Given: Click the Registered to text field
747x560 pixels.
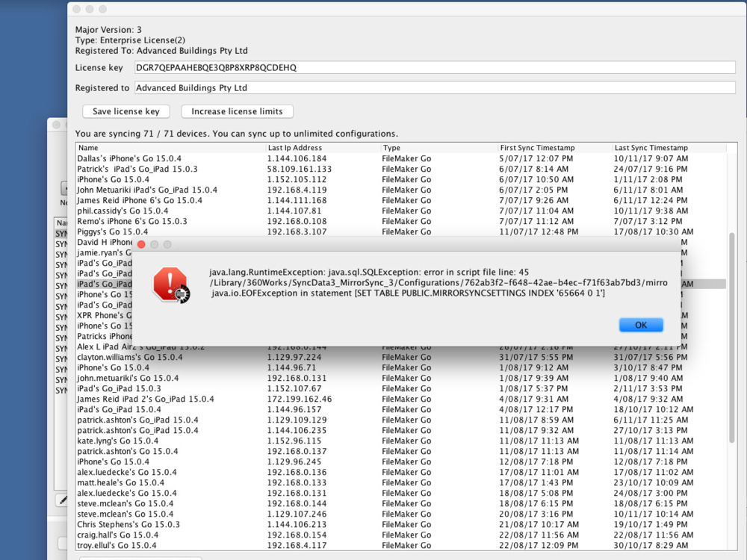Looking at the screenshot, I should coord(433,88).
